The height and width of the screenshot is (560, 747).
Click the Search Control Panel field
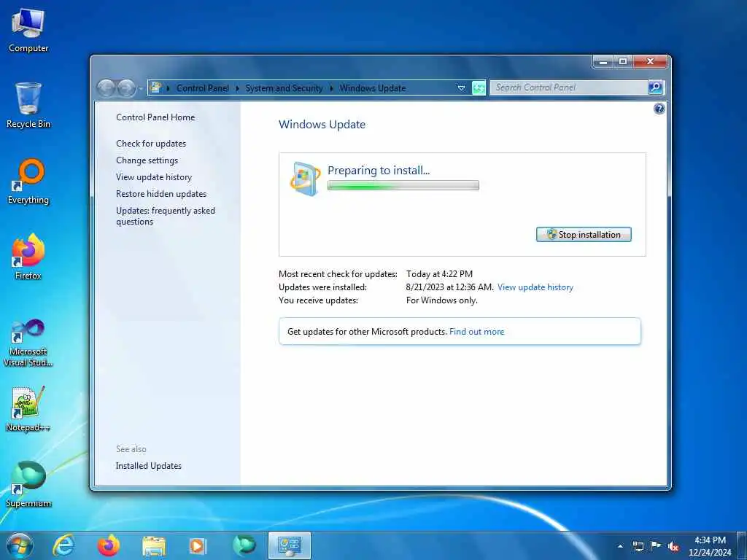(x=569, y=87)
